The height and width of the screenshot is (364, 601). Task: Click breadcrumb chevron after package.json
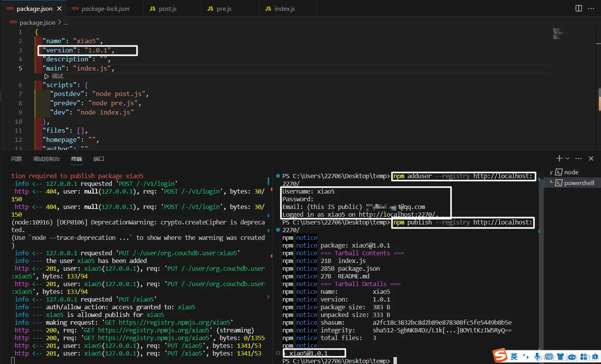[x=59, y=23]
